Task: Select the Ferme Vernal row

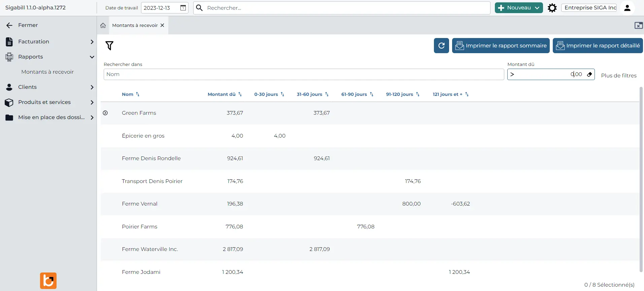Action: click(x=370, y=204)
